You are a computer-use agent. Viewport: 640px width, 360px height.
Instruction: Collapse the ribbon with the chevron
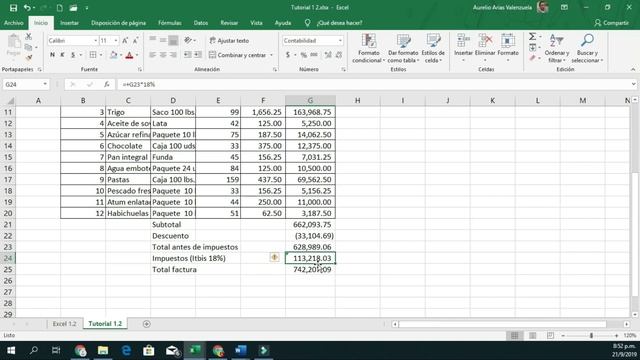(x=633, y=69)
